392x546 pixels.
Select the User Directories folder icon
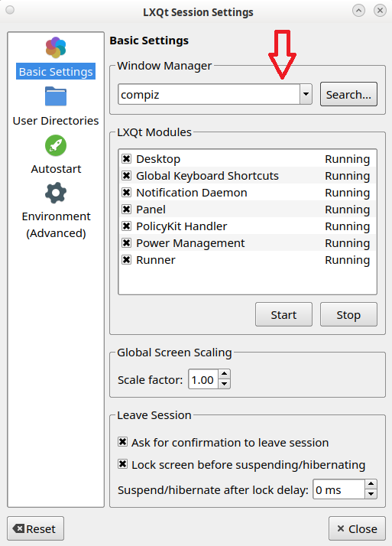click(56, 96)
